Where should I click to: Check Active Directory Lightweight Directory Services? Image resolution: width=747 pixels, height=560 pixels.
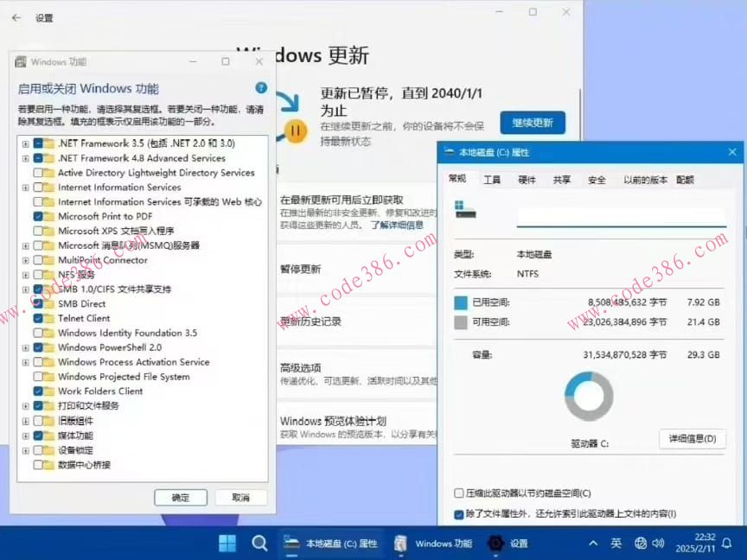(38, 172)
